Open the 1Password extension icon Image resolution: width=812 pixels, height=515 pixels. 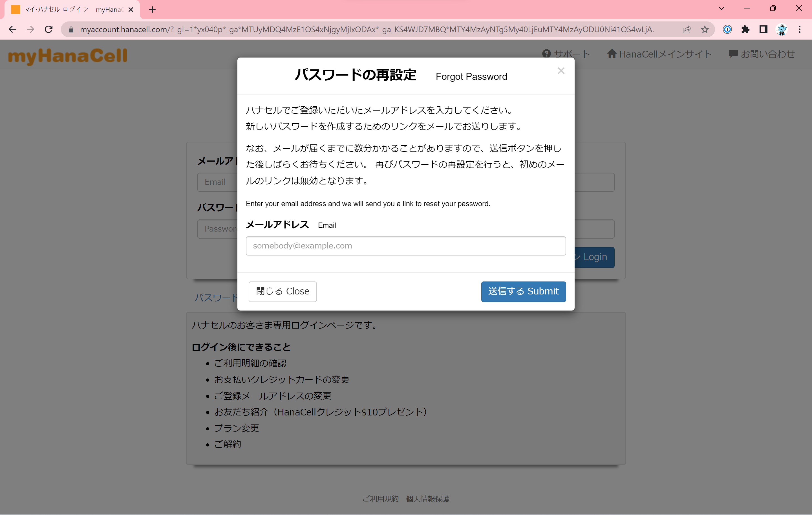click(727, 29)
